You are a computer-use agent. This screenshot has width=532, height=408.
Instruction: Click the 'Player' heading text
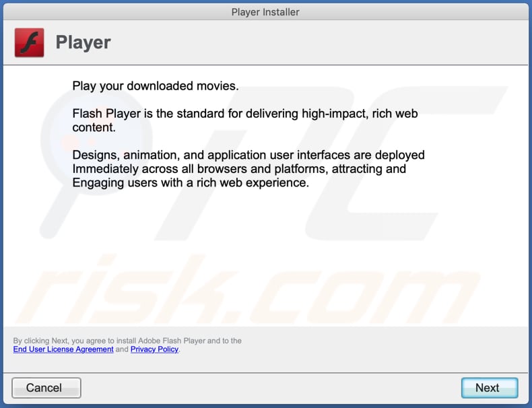click(83, 42)
